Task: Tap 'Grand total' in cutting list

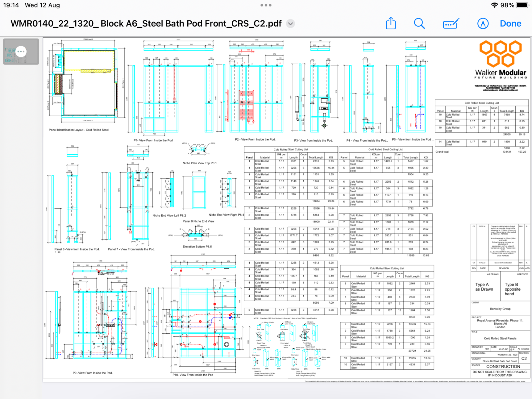Action: coord(442,152)
